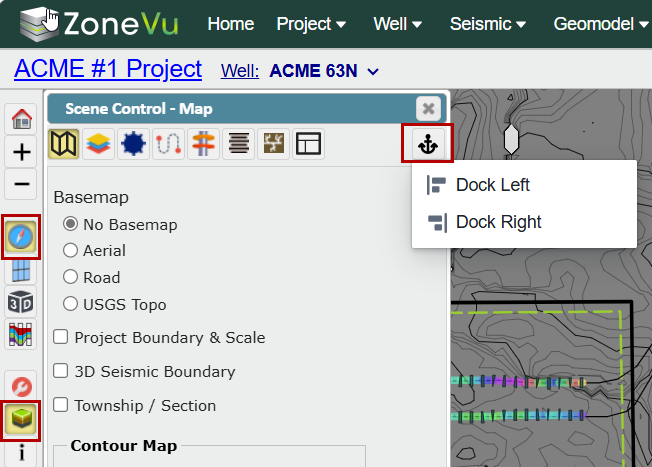Click the red wrench tools icon
The width and height of the screenshot is (652, 467).
pos(21,386)
